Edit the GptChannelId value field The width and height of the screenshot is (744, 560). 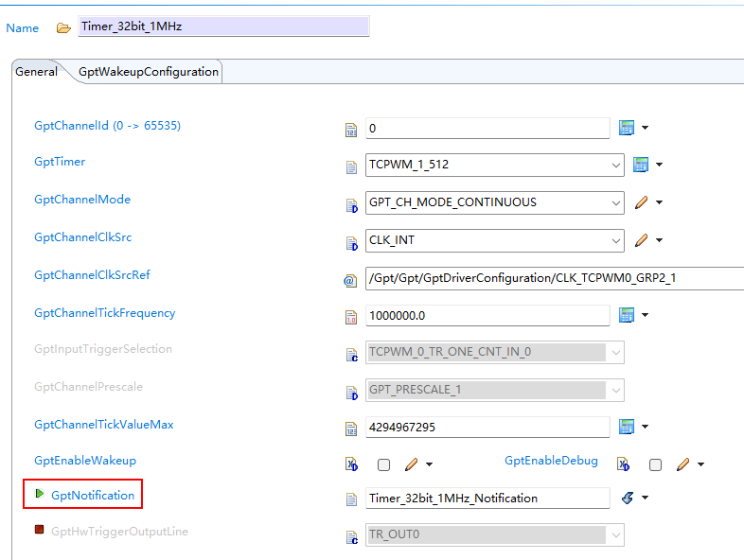pyautogui.click(x=487, y=128)
